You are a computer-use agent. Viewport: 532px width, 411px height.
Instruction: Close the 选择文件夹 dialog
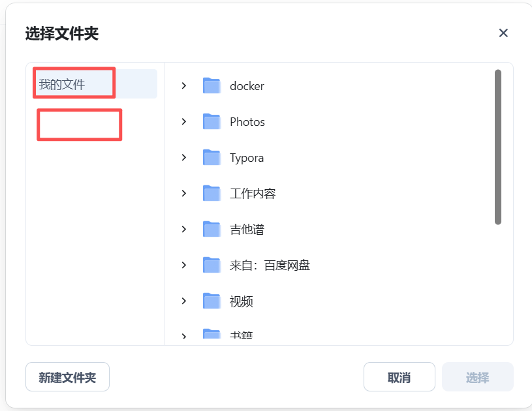pos(503,33)
